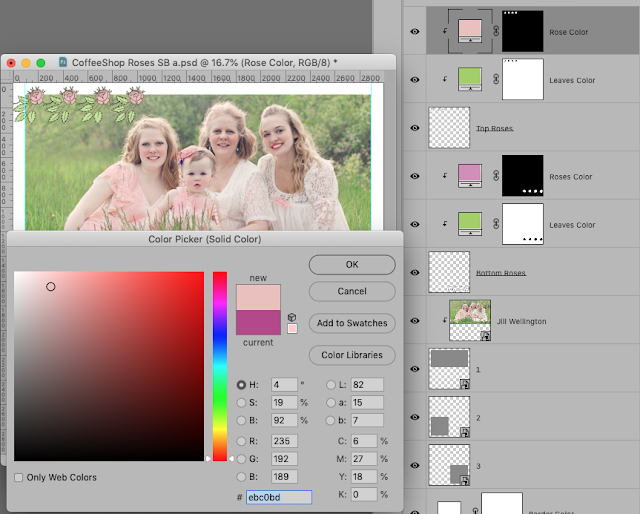Click the Roses Color mask link icon
640x514 pixels.
click(x=496, y=176)
